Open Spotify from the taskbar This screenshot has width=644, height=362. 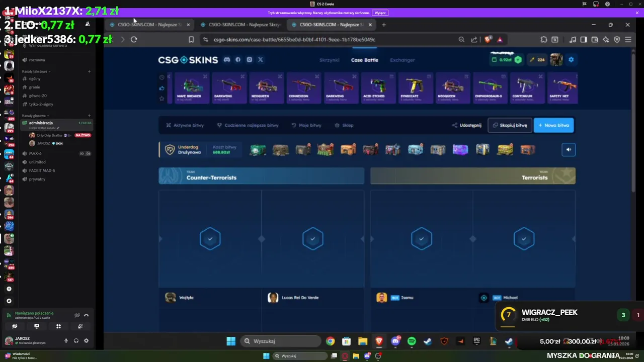pyautogui.click(x=412, y=341)
